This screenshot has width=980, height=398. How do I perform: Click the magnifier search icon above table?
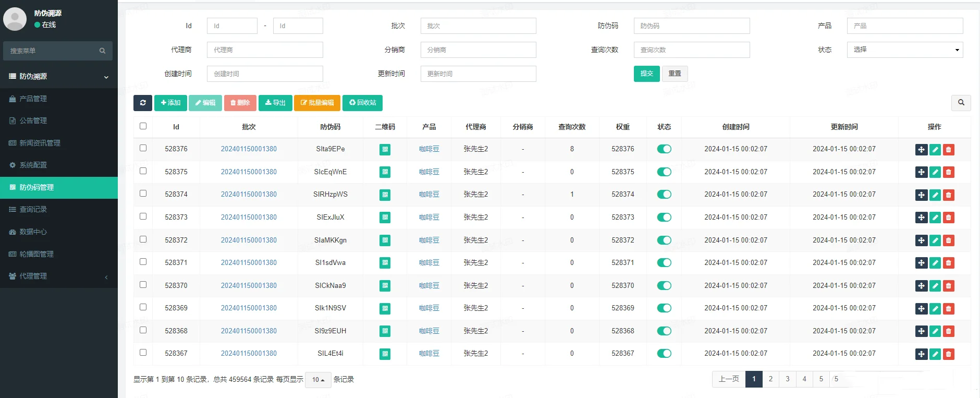tap(961, 103)
